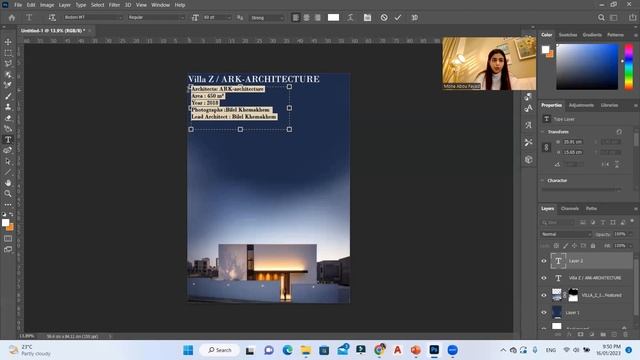Select the Line tool

point(8,172)
